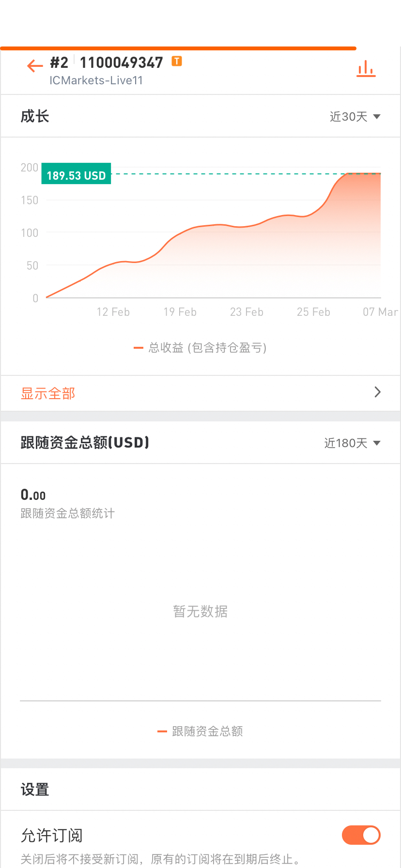
Task: Tap the #2 rank label
Action: [59, 62]
